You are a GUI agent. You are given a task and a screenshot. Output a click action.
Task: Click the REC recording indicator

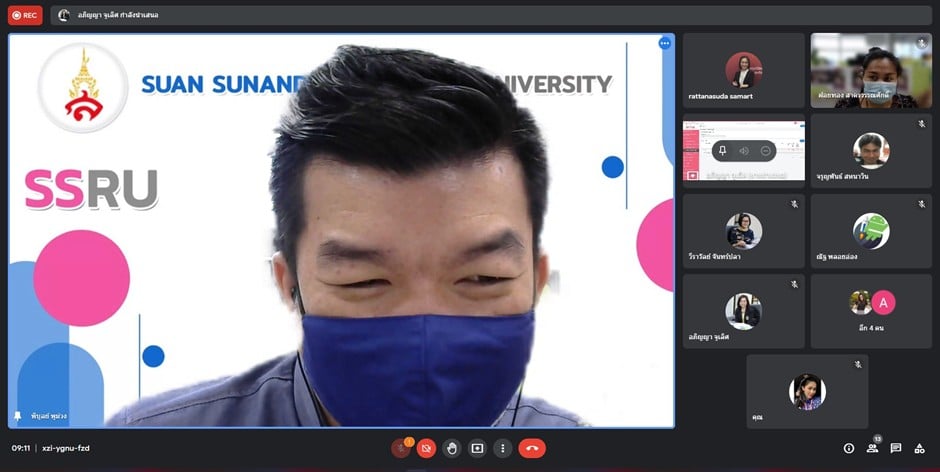pyautogui.click(x=25, y=15)
